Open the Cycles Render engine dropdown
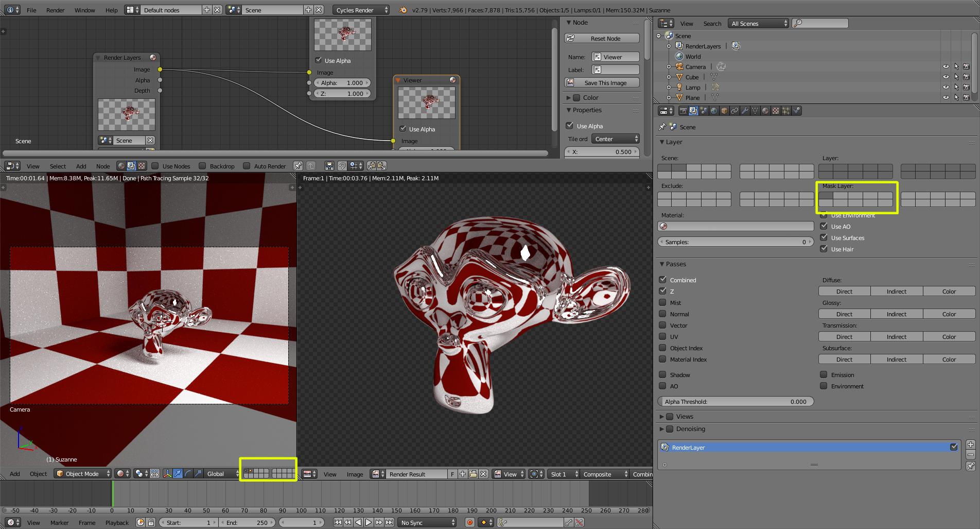The width and height of the screenshot is (980, 529). click(x=361, y=10)
